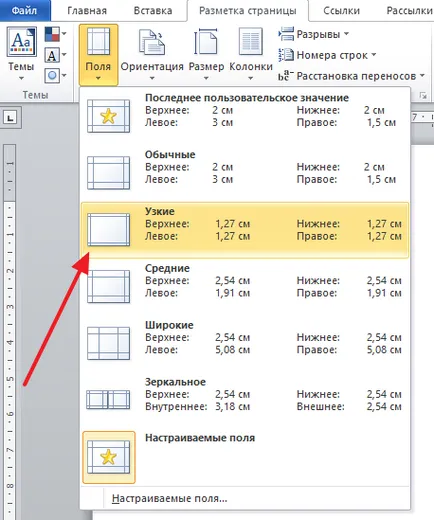
Task: Click the Настраиваемые поля star thumbnail
Action: pyautogui.click(x=109, y=457)
